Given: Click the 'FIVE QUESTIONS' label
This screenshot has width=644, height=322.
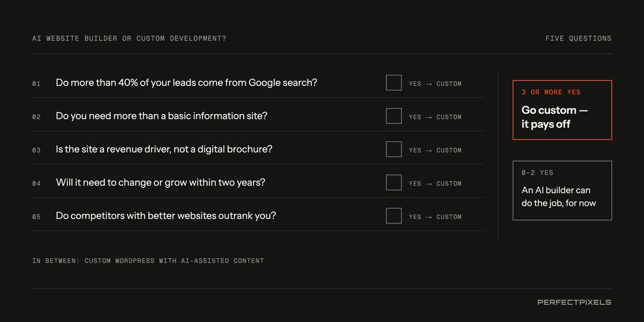Looking at the screenshot, I should point(579,39).
